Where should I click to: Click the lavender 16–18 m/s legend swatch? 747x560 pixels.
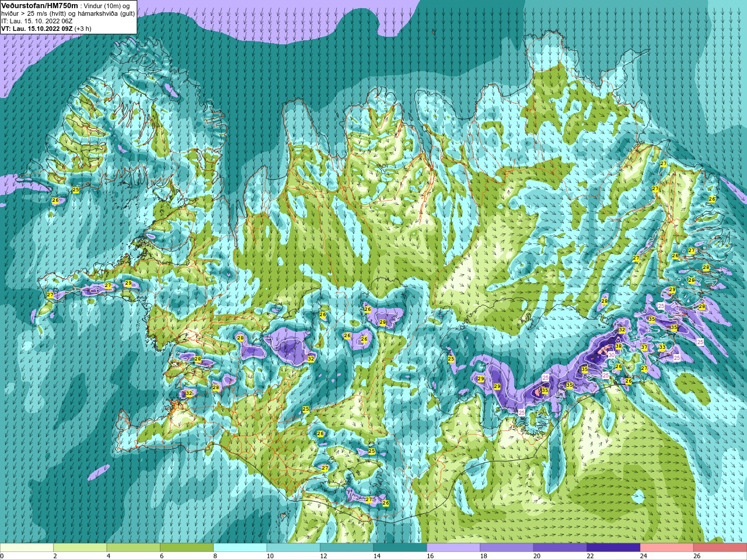(453, 548)
